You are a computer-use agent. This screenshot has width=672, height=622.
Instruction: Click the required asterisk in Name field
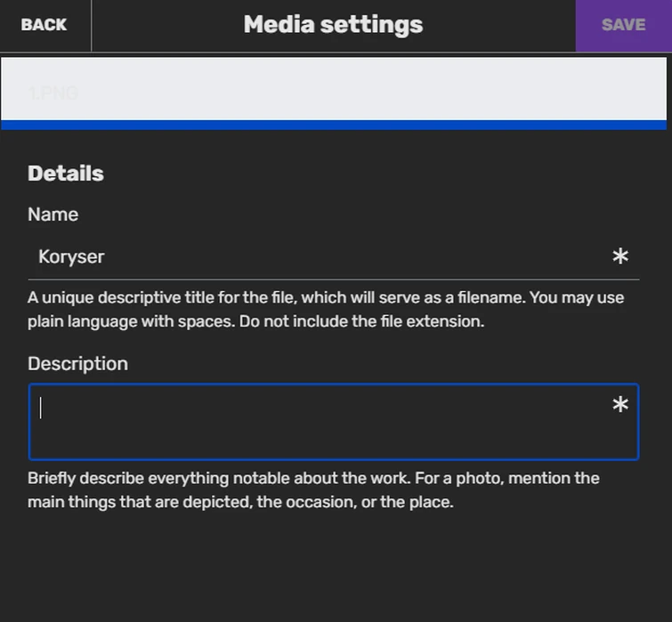click(620, 257)
